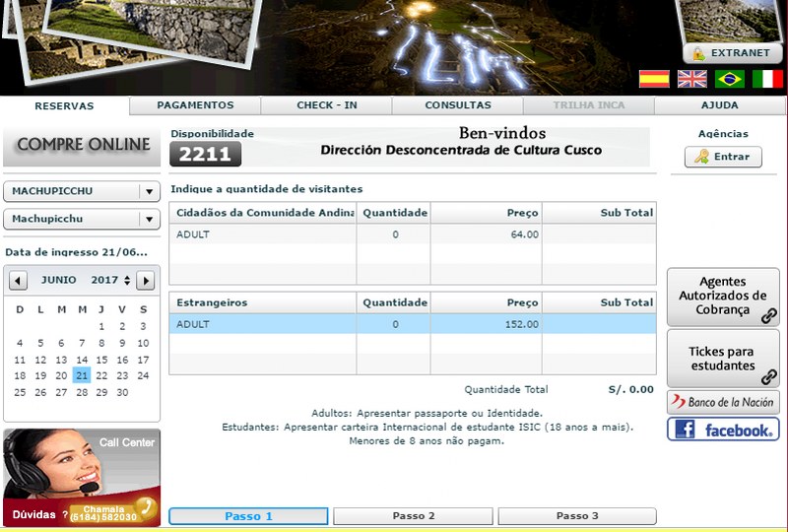Open the CONSULTAS tab
Image resolution: width=788 pixels, height=532 pixels.
(458, 105)
